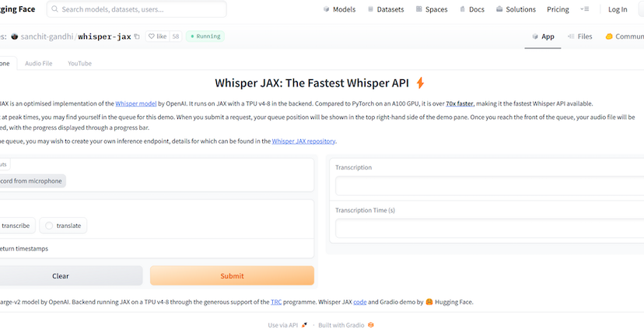Open sanchit-gandhi user profile

tap(47, 37)
